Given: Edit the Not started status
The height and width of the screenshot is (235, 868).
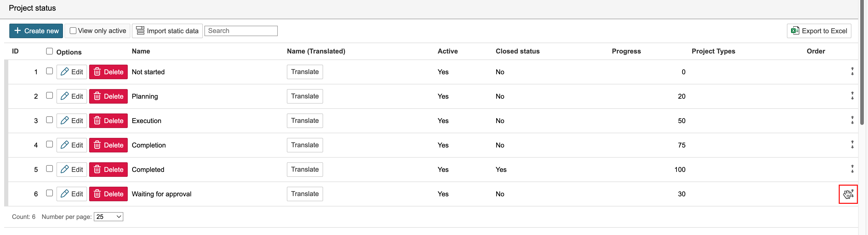Looking at the screenshot, I should pos(72,72).
